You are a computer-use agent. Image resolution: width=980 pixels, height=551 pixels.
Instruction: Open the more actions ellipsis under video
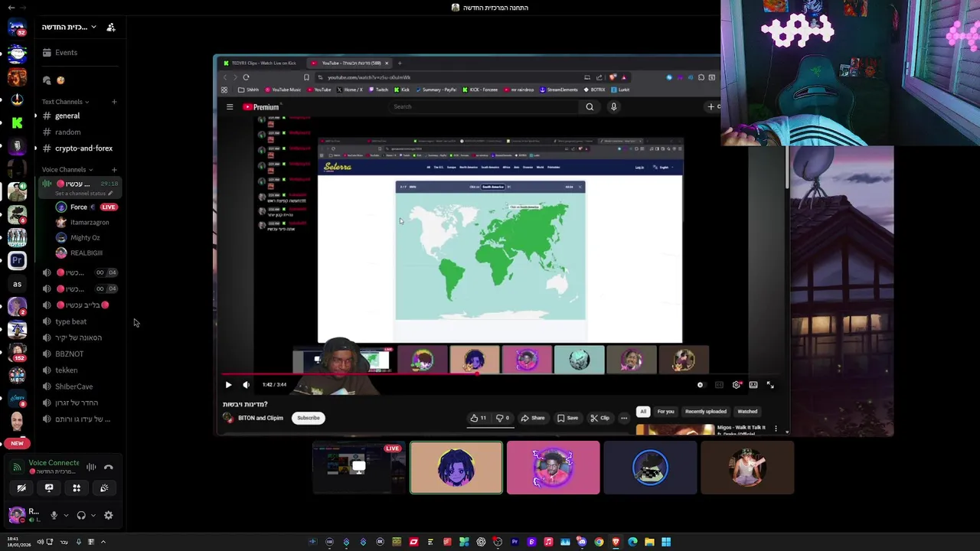coord(624,418)
